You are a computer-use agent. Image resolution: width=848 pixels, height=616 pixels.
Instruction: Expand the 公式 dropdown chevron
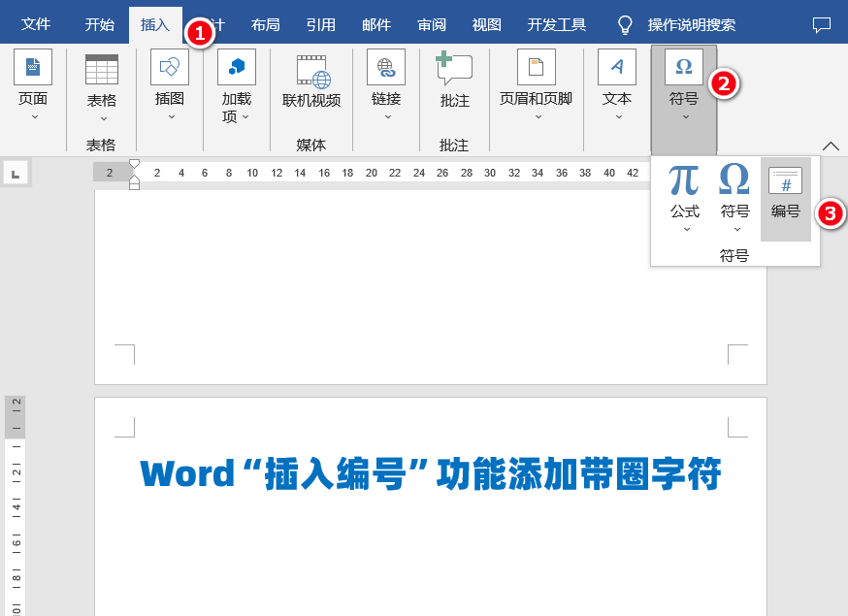[686, 230]
